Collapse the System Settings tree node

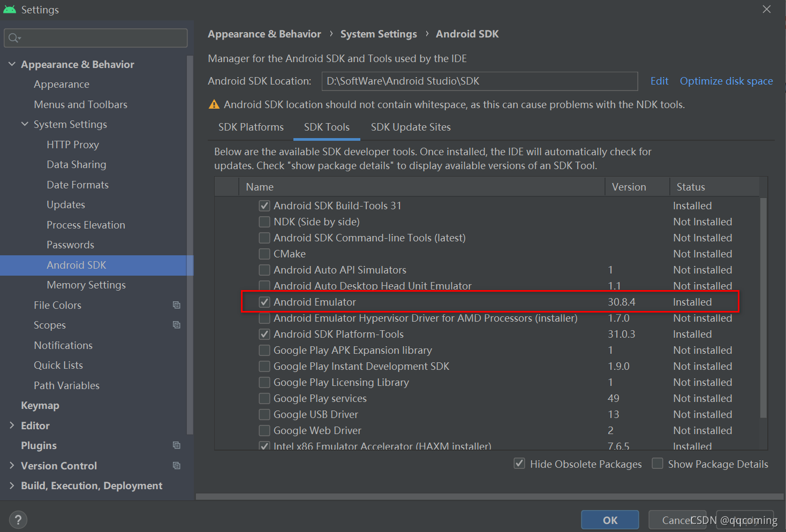pyautogui.click(x=25, y=124)
